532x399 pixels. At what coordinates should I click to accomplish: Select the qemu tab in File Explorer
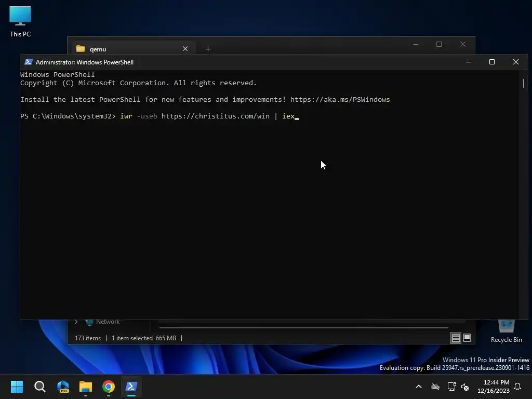point(134,49)
